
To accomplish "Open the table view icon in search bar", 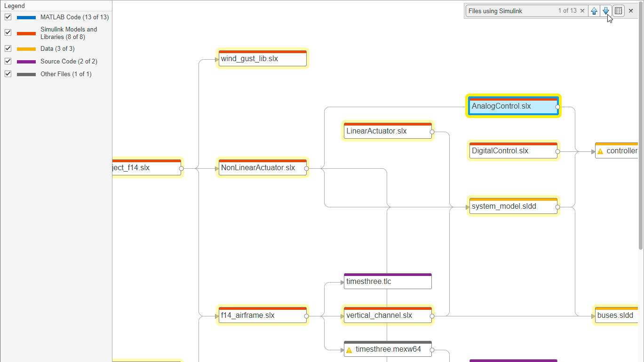I will point(619,11).
